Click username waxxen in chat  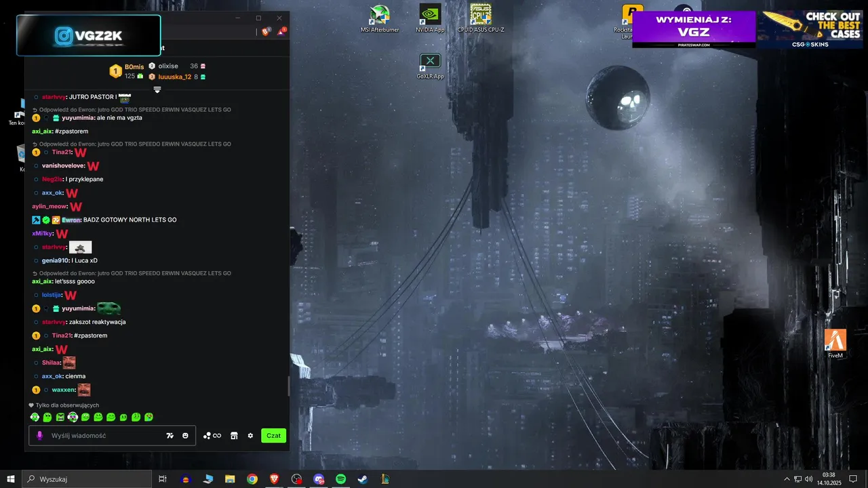point(63,390)
